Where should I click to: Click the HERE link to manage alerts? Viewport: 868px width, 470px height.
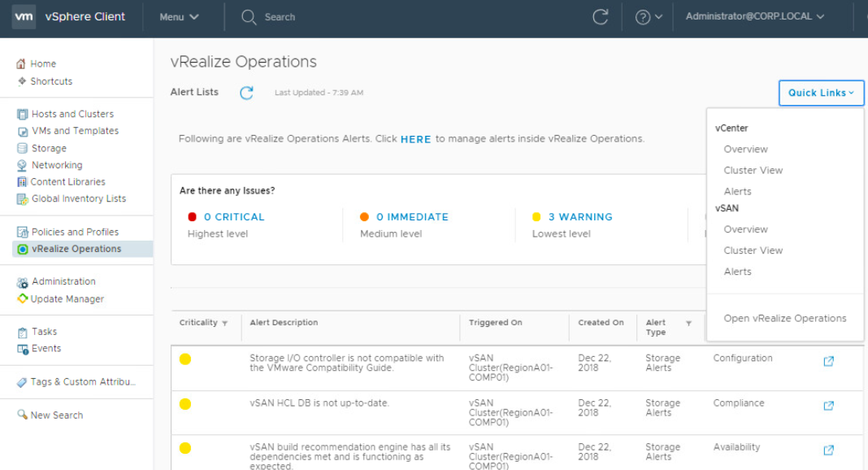415,139
